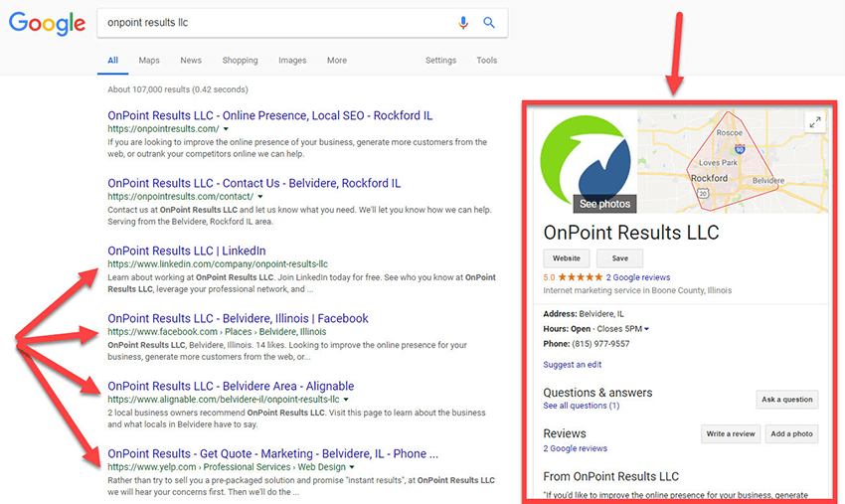Select the All tab
The height and width of the screenshot is (504, 845).
pos(112,61)
